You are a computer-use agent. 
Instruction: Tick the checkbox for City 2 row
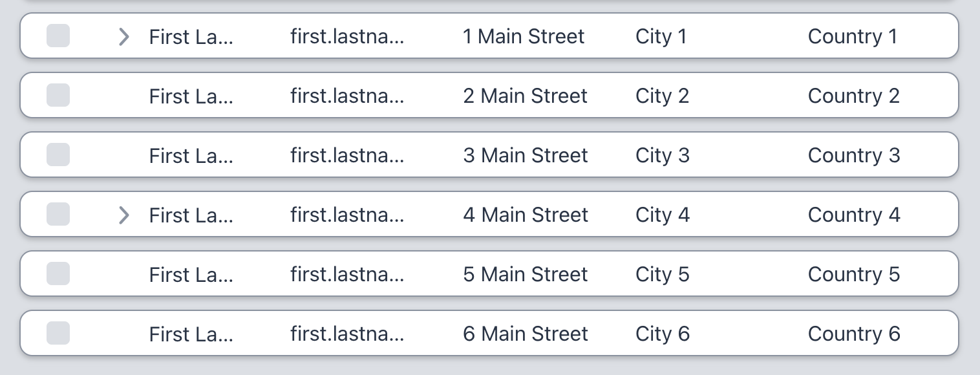click(x=58, y=96)
